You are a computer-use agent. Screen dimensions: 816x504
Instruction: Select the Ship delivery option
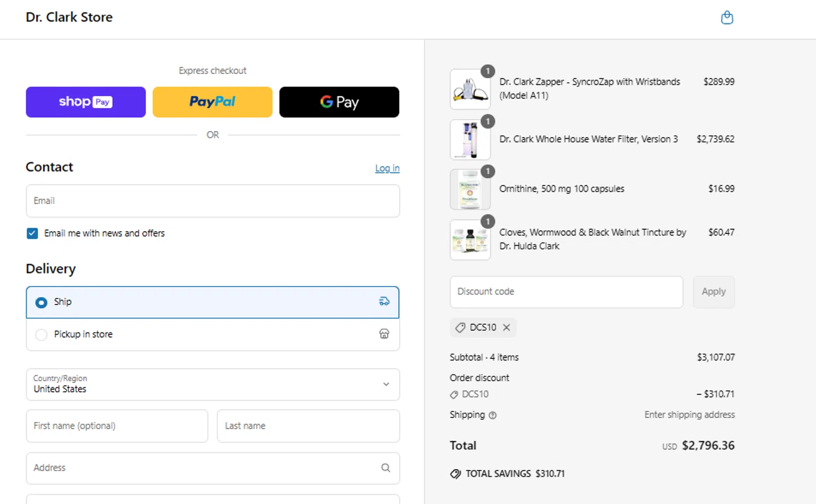(213, 302)
